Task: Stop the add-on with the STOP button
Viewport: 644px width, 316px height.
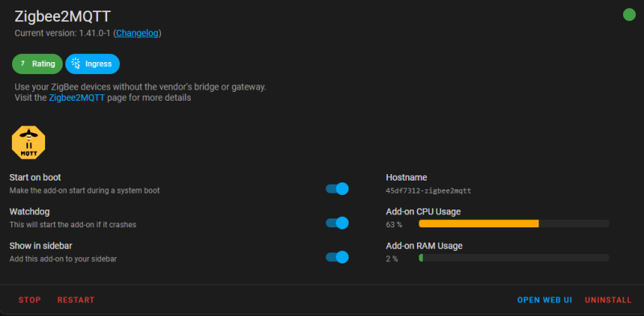Action: [x=30, y=300]
